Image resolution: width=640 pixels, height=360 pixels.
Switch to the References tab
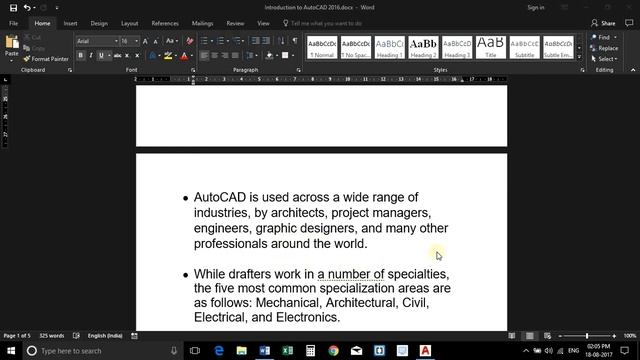(165, 24)
